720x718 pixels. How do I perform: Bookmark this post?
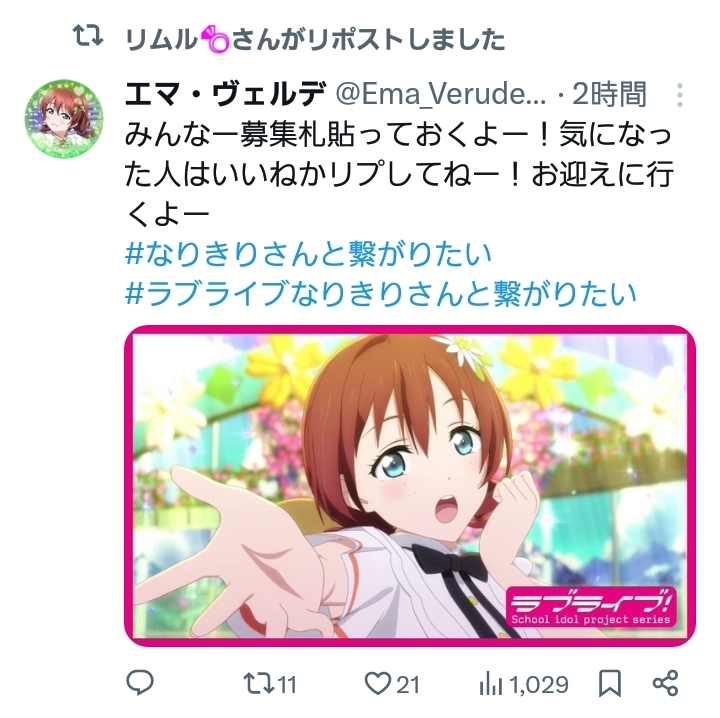(x=610, y=683)
